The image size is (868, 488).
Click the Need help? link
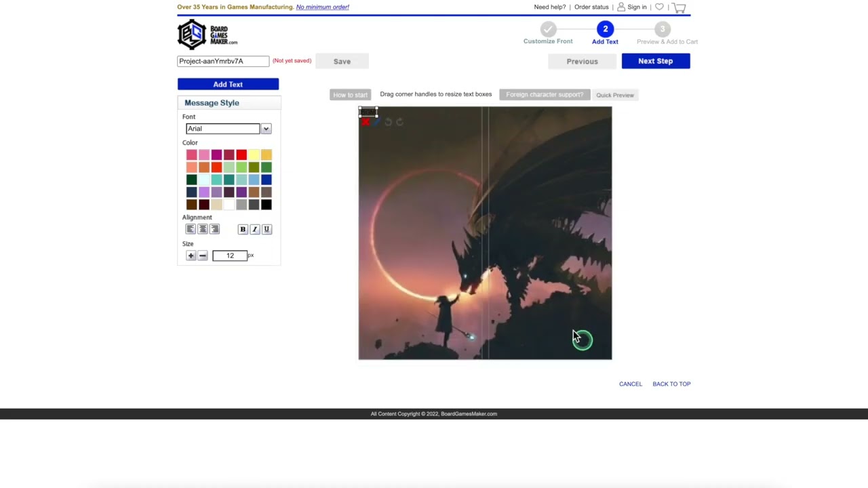tap(550, 7)
